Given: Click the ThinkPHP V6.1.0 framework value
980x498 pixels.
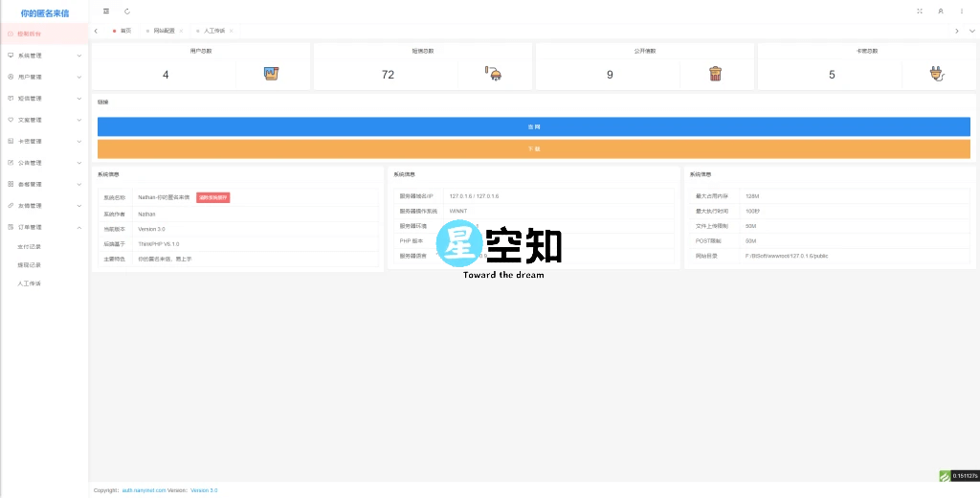Looking at the screenshot, I should coord(159,244).
